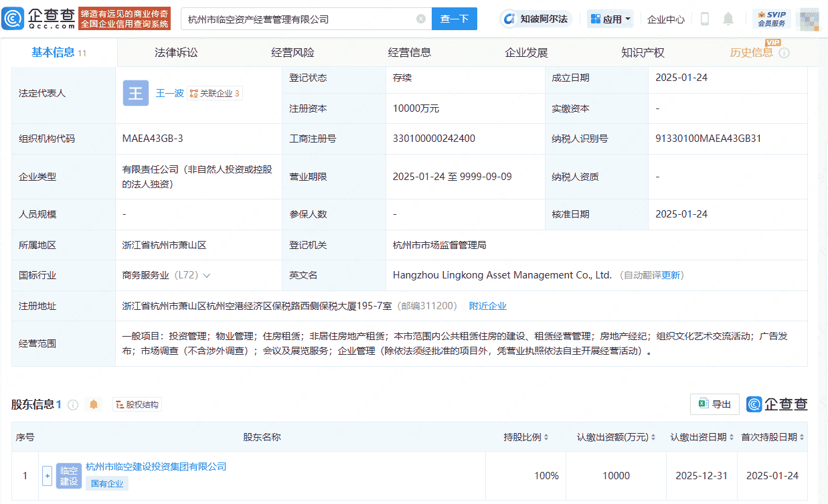Click the monitoring bell beside 股东信息
The image size is (828, 504).
[x=94, y=404]
